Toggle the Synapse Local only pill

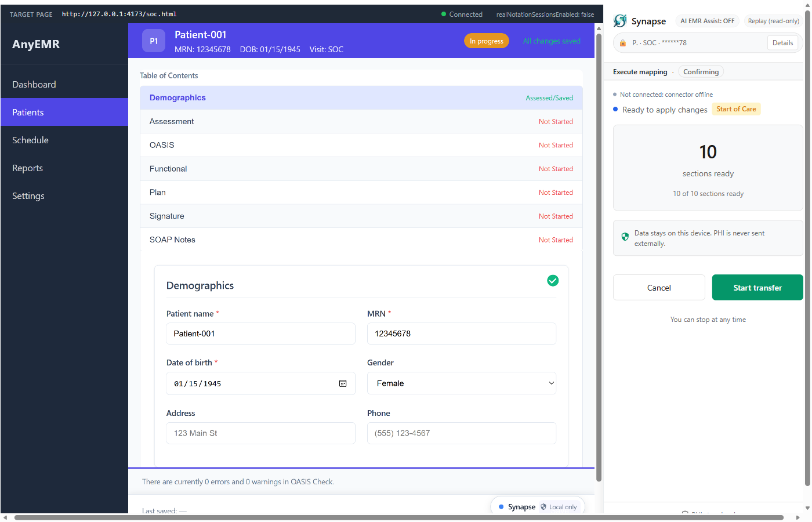point(538,506)
